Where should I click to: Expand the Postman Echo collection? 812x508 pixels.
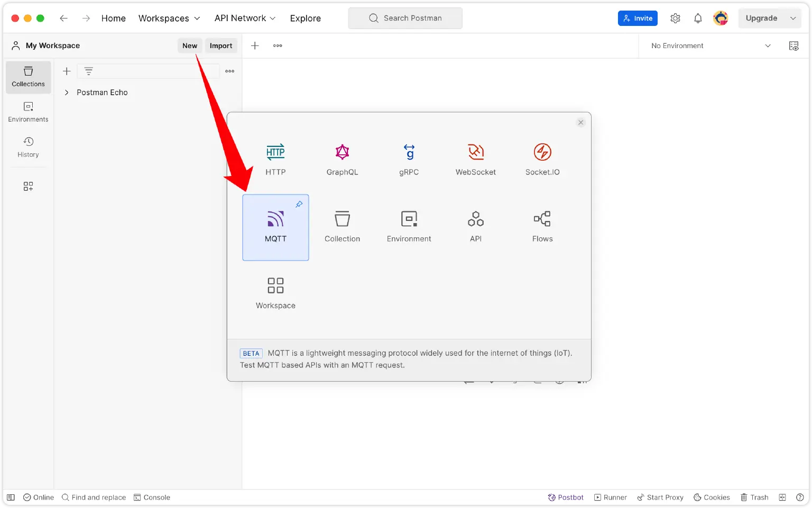[x=67, y=92]
